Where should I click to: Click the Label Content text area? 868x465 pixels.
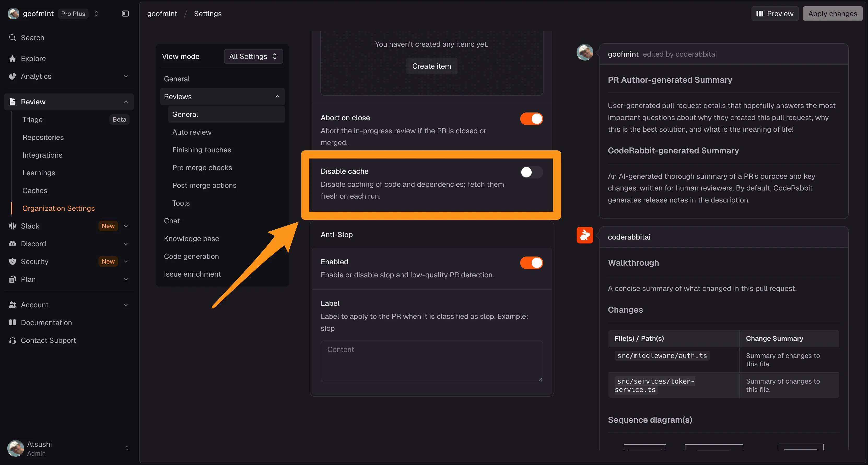click(432, 361)
